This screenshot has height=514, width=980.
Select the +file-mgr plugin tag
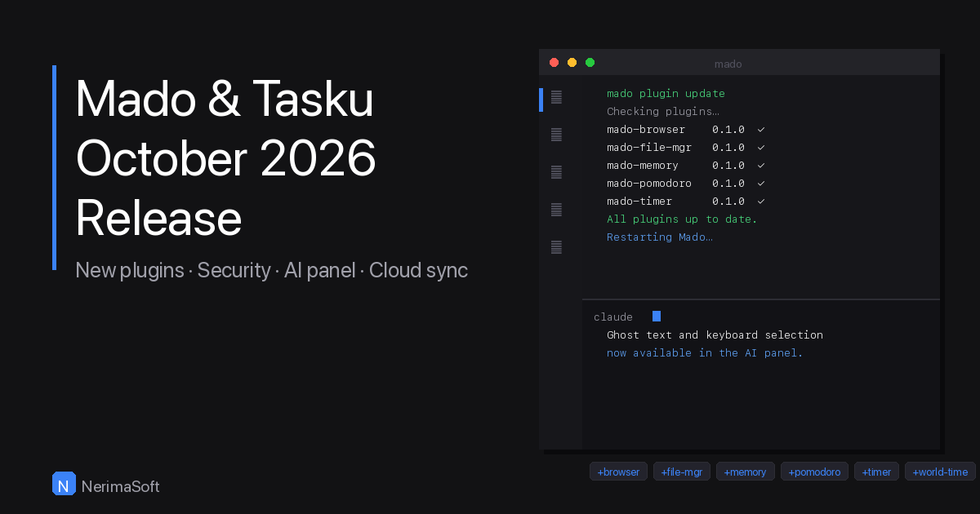click(x=682, y=472)
